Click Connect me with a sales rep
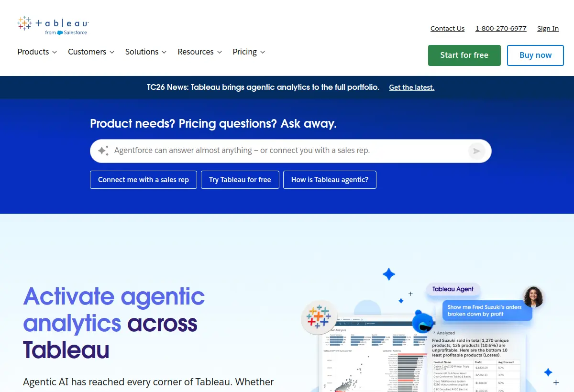 point(143,180)
